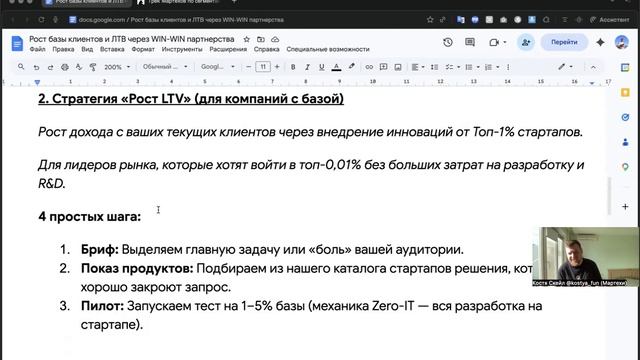Toggle bold formatting
Screen dimensions: 640x360
point(293,67)
